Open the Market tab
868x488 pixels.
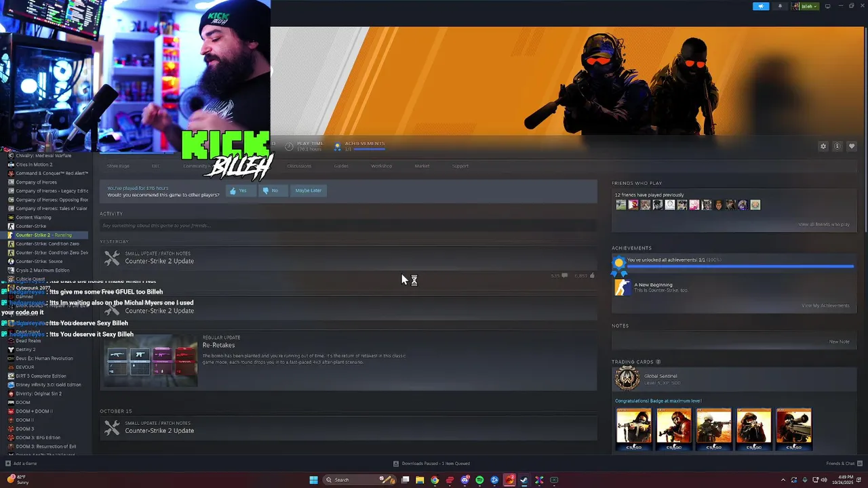tap(422, 166)
